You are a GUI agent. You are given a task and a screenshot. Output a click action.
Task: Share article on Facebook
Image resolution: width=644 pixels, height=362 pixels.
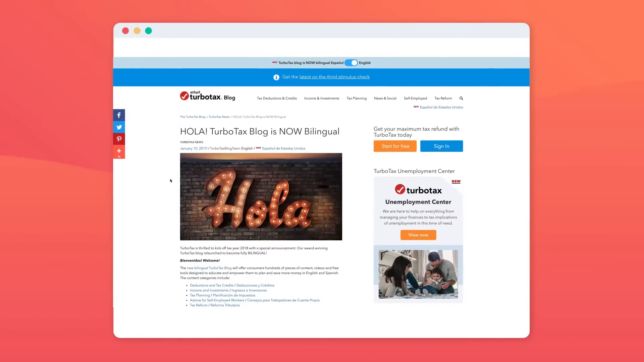point(119,115)
